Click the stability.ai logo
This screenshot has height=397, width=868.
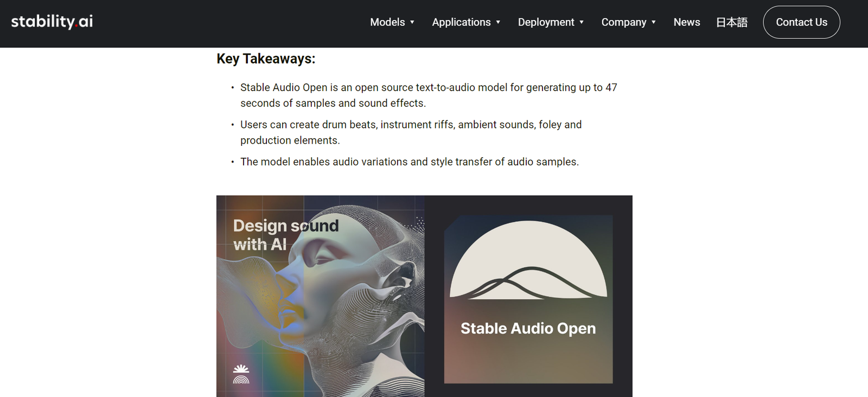click(x=52, y=22)
